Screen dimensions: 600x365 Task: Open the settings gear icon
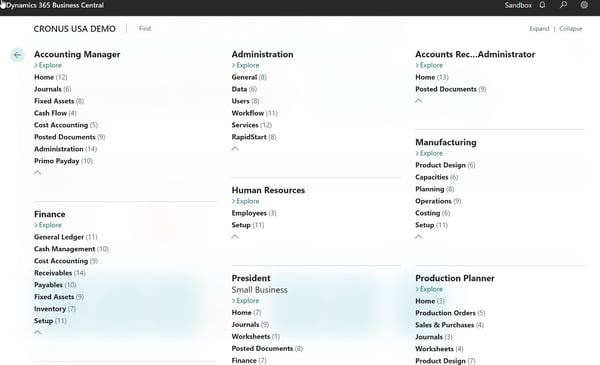click(584, 5)
